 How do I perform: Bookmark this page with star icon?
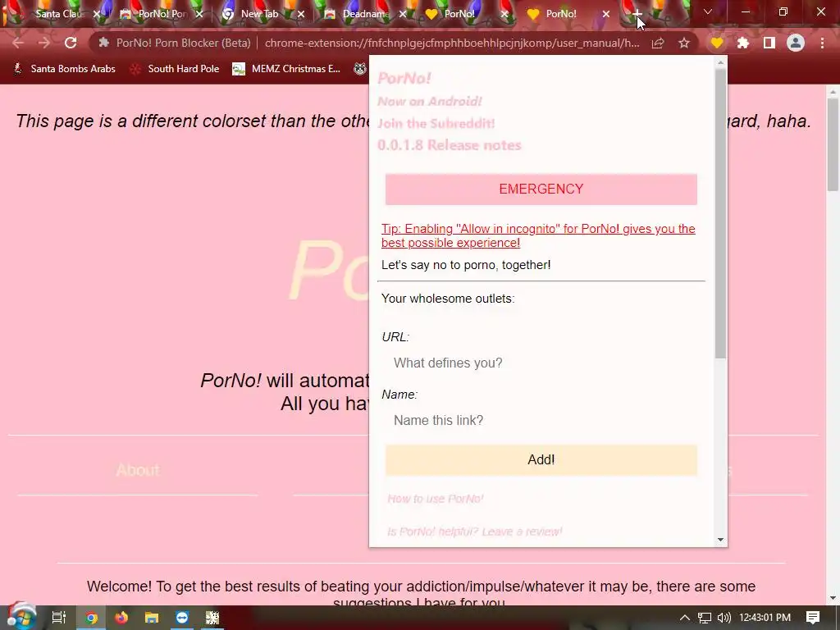point(684,43)
